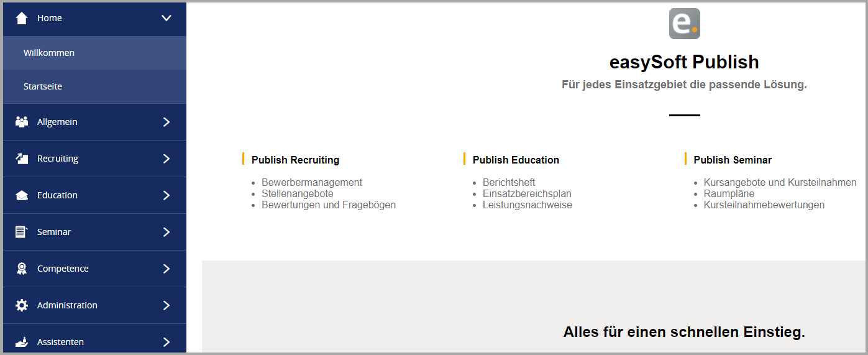Collapse the Home menu chevron
Screen dimensions: 868x355
pyautogui.click(x=167, y=18)
